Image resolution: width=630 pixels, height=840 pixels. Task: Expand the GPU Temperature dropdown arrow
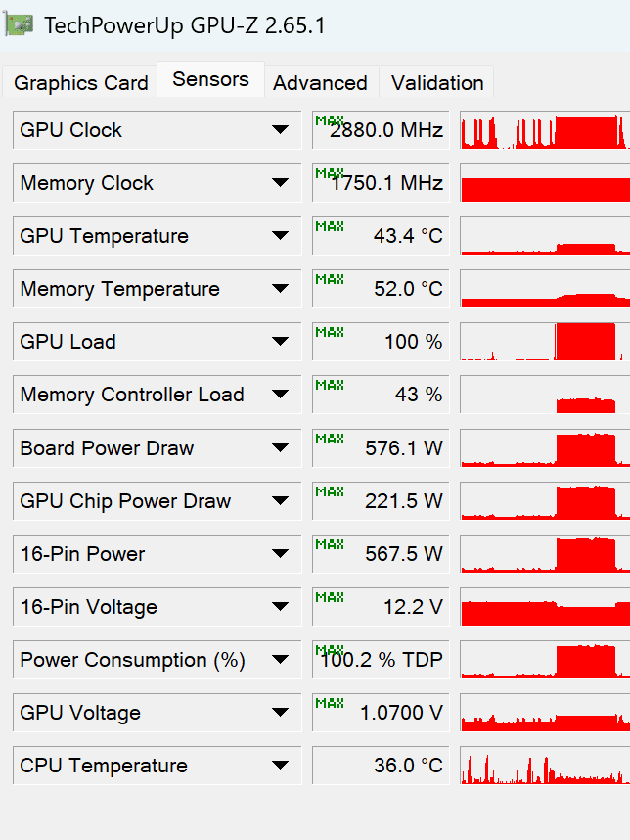(280, 235)
